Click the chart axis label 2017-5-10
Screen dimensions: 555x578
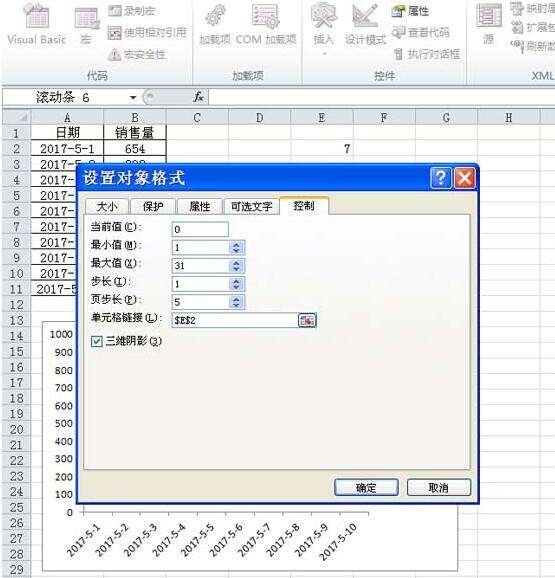[338, 542]
